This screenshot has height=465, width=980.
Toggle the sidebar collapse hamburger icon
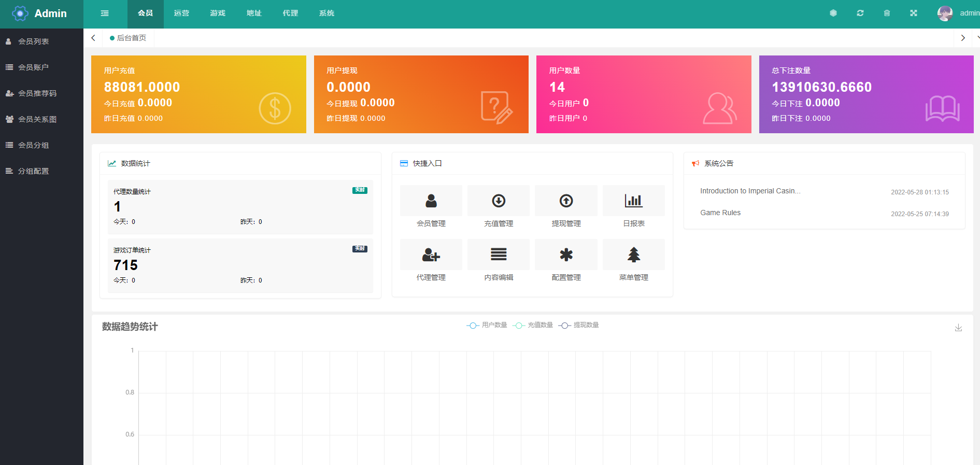(105, 13)
